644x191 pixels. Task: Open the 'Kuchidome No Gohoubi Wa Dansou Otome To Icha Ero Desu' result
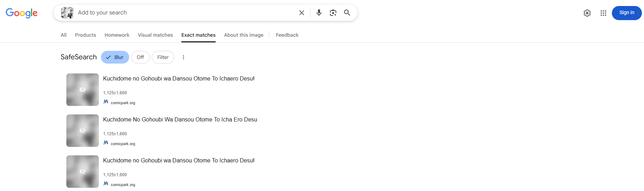[x=180, y=120]
